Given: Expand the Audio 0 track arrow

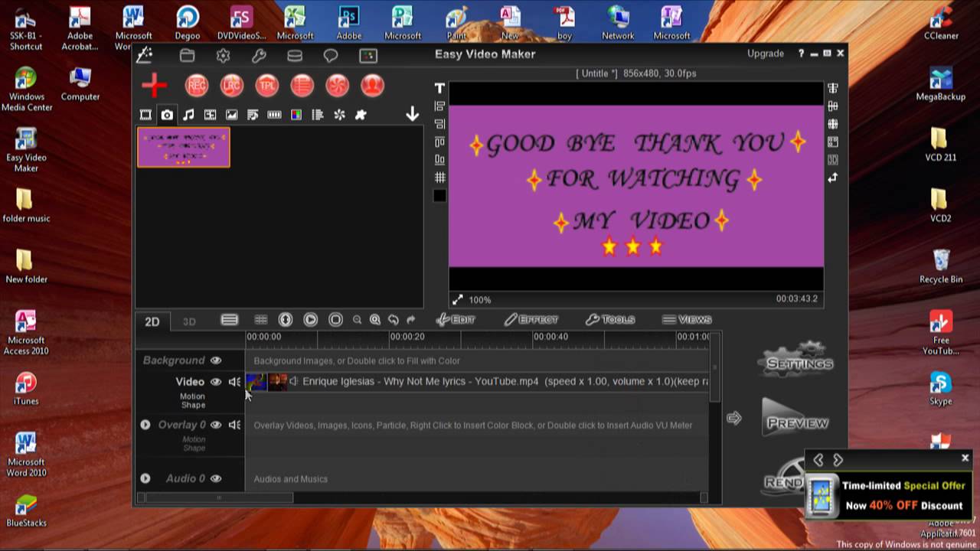Looking at the screenshot, I should (x=145, y=478).
